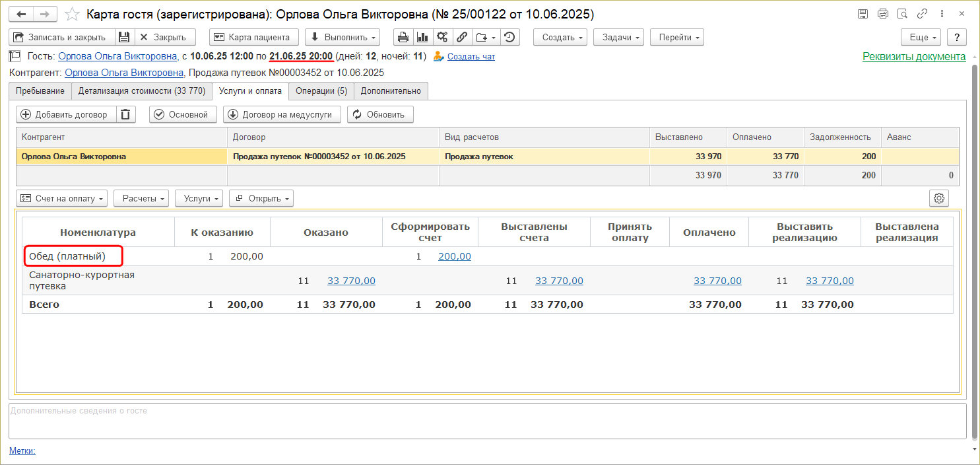Navigate back with the left arrow
This screenshot has width=980, height=465.
[21, 14]
